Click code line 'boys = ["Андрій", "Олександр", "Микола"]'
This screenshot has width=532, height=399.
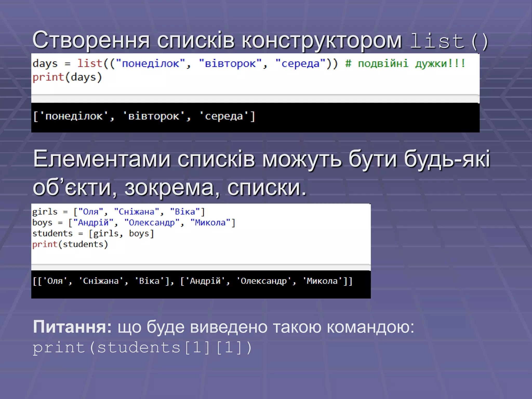[x=134, y=223]
